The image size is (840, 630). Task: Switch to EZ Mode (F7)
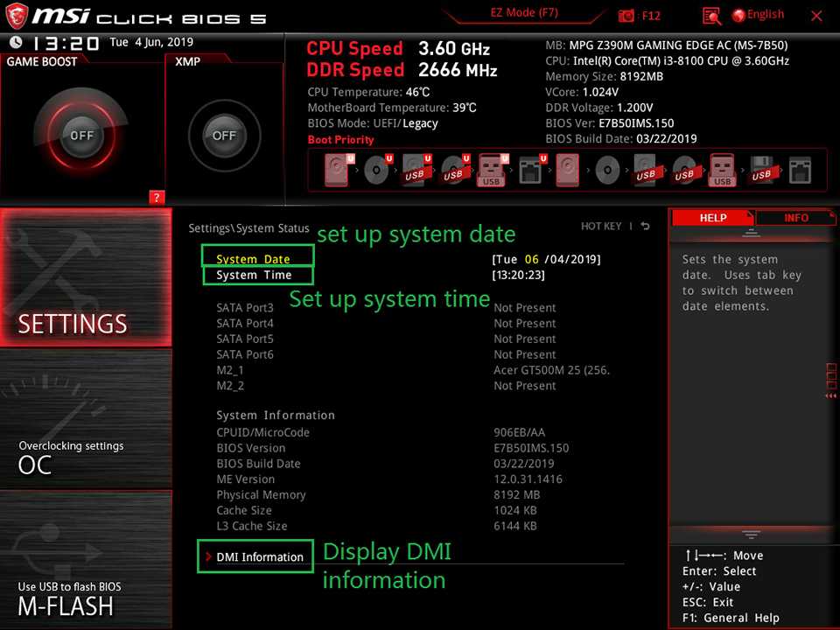pos(523,14)
